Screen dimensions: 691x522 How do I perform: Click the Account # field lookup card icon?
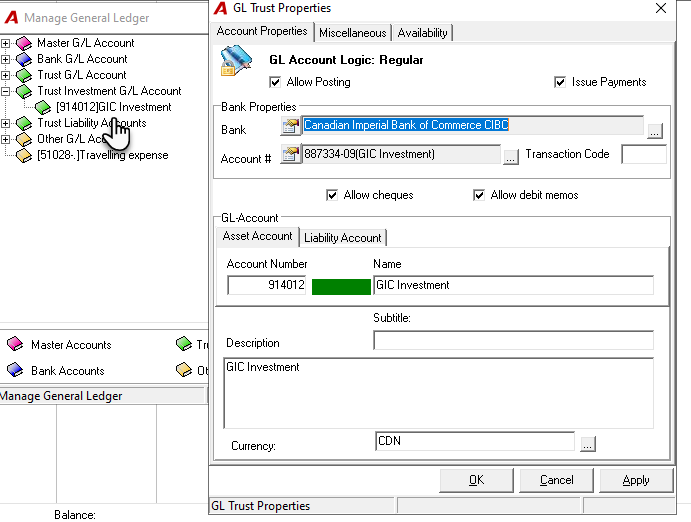[x=290, y=155]
